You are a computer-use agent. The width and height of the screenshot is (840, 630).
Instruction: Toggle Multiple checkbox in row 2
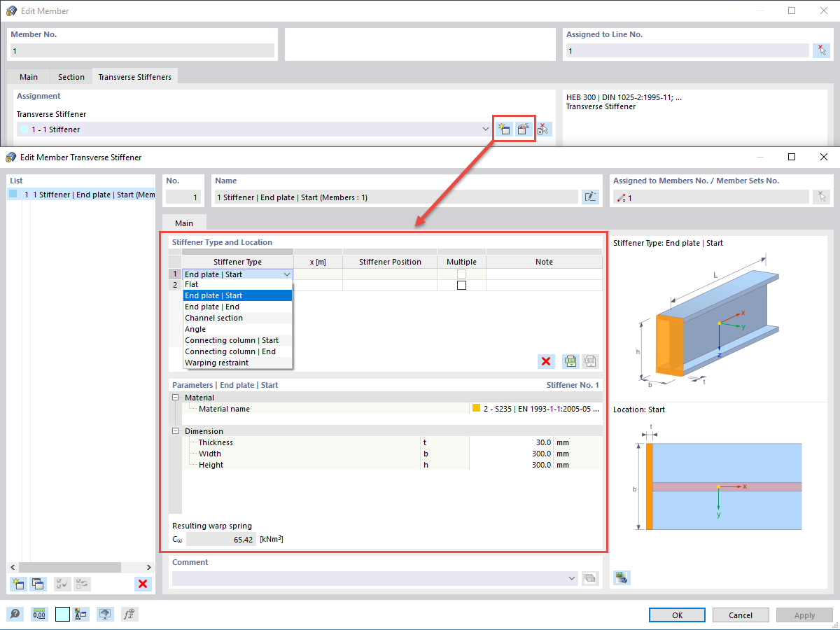click(x=461, y=286)
